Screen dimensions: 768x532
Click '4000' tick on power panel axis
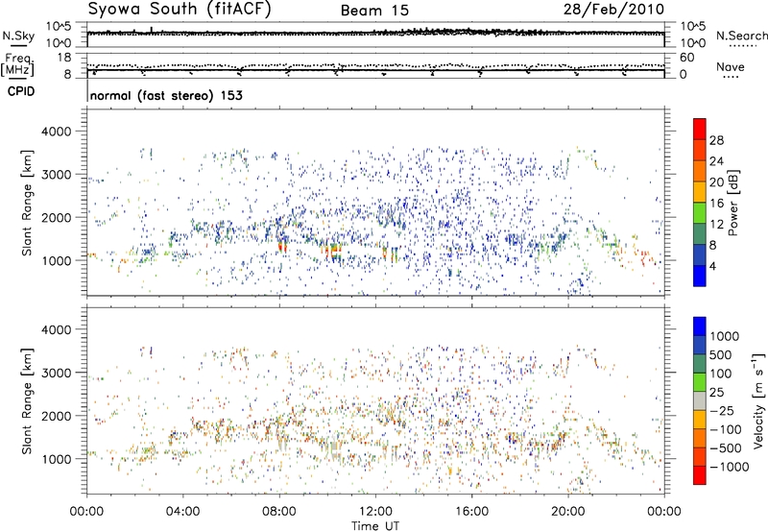point(57,132)
